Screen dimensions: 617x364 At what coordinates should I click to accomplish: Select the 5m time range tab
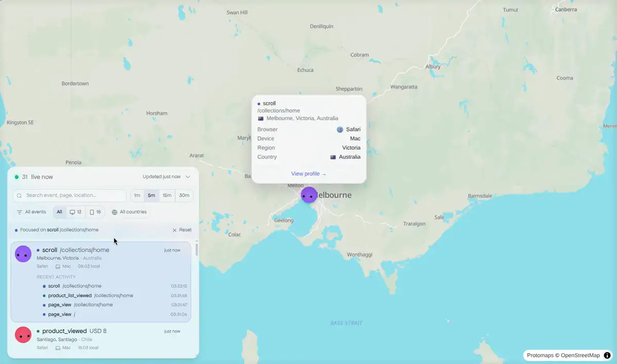[152, 195]
